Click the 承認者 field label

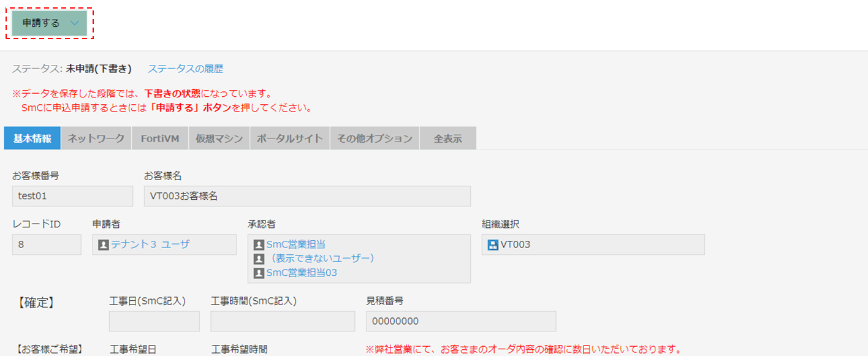262,224
